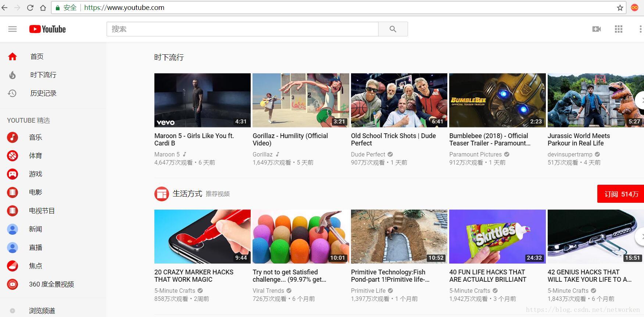Open the Dude Perfect channel link
The height and width of the screenshot is (317, 644).
tap(368, 155)
